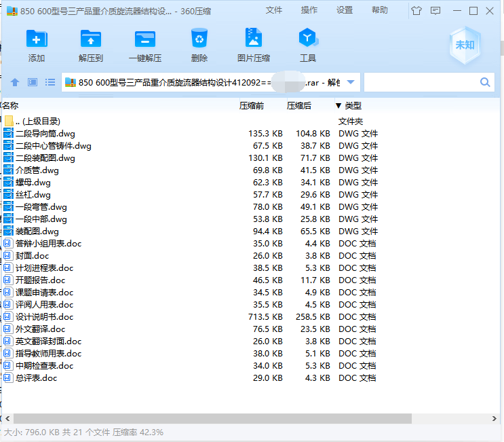Open the 设置 menu
This screenshot has height=442, width=504.
pos(345,10)
